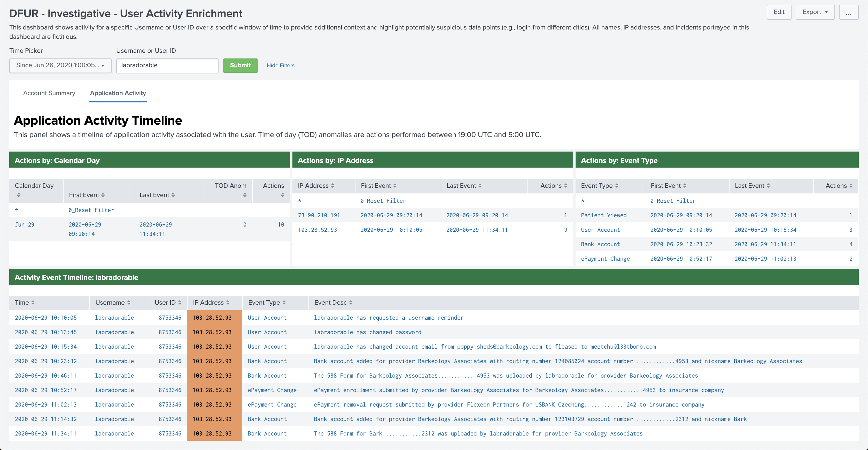This screenshot has width=868, height=450.
Task: Sort IP Address table by IP Address
Action: click(x=332, y=185)
